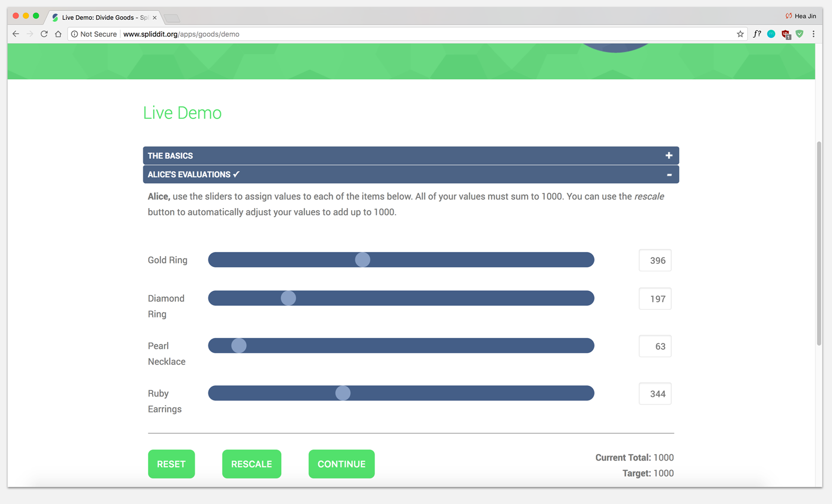This screenshot has height=504, width=832.
Task: Edit the Diamond Ring value field 197
Action: pos(655,299)
